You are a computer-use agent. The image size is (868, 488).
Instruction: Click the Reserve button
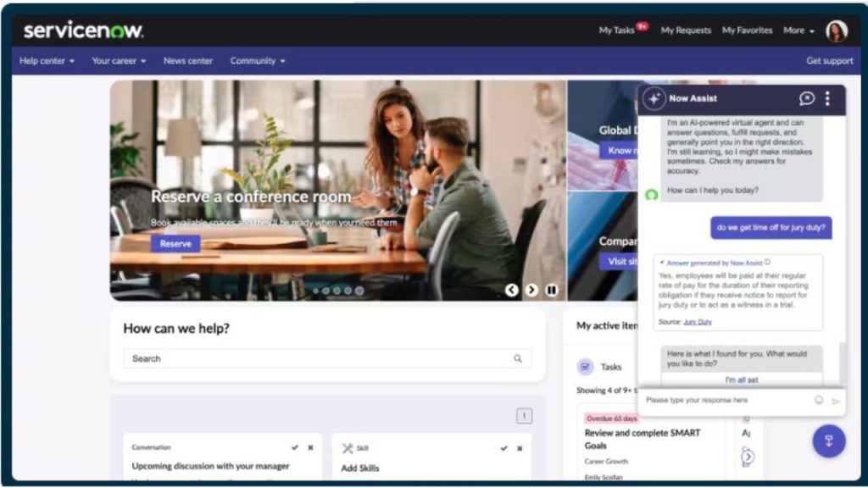click(175, 243)
